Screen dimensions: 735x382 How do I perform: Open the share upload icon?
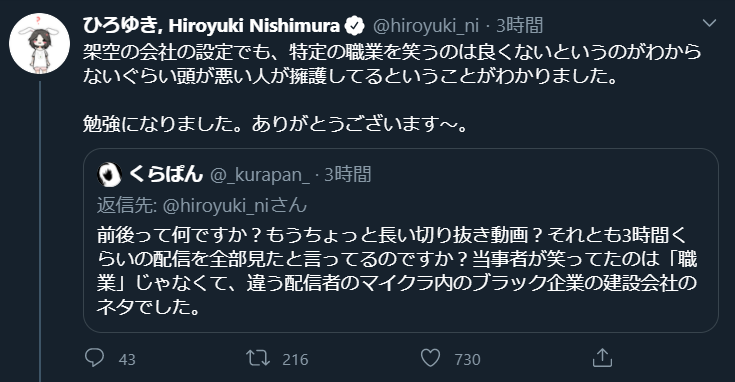click(x=602, y=358)
